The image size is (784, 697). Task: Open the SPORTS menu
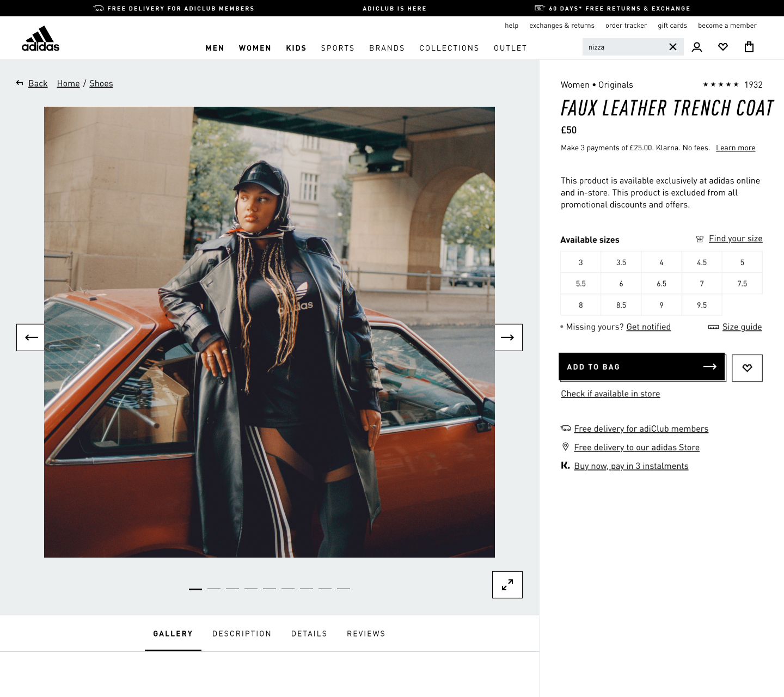338,48
